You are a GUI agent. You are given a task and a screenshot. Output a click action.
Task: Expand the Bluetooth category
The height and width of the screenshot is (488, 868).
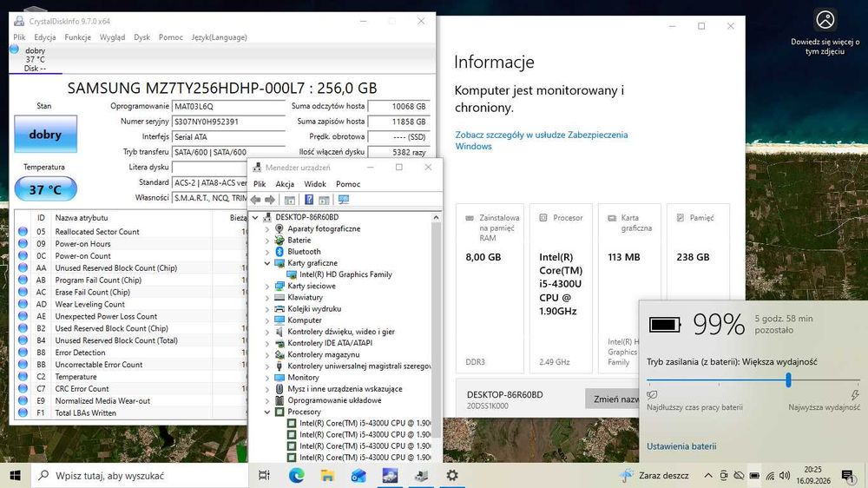pyautogui.click(x=266, y=252)
